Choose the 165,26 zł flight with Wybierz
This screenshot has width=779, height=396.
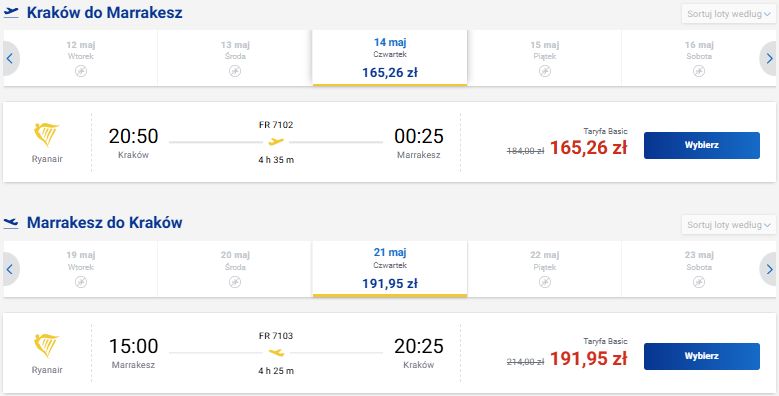click(701, 145)
